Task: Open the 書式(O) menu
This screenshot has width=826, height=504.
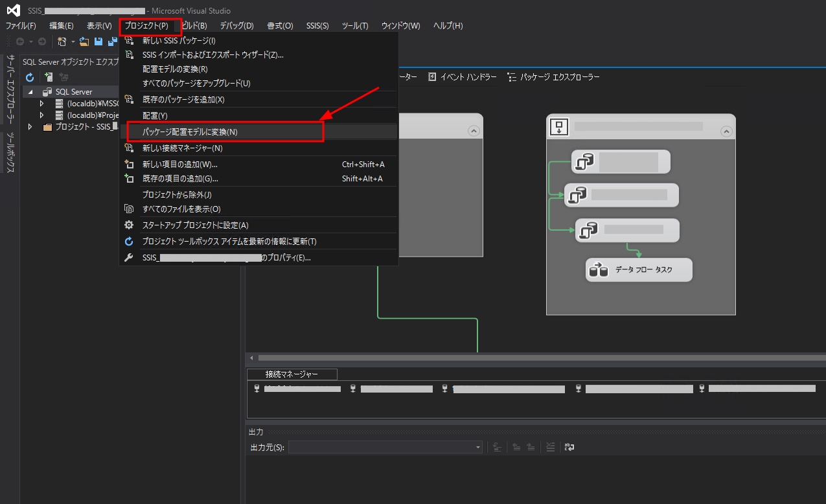Action: [x=280, y=26]
